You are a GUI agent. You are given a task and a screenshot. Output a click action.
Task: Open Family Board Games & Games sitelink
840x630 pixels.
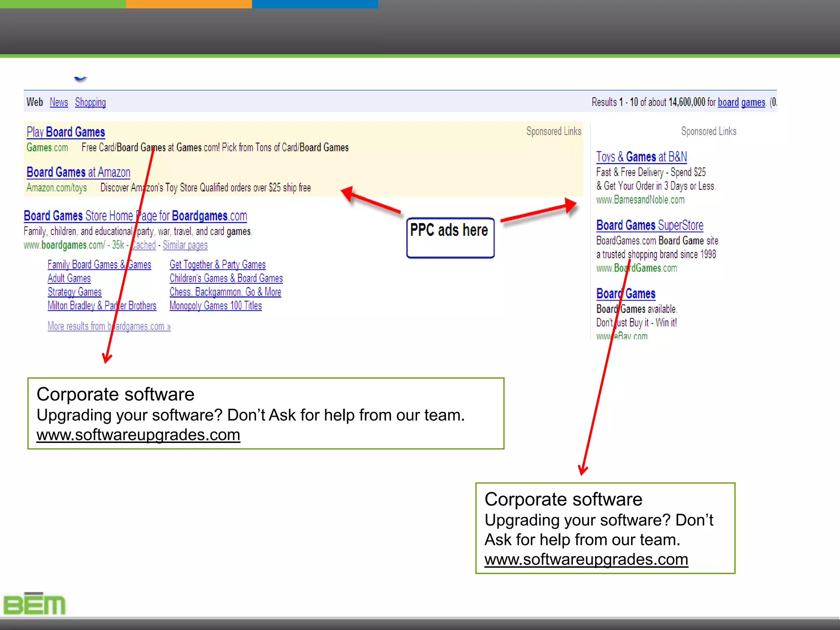pos(99,265)
